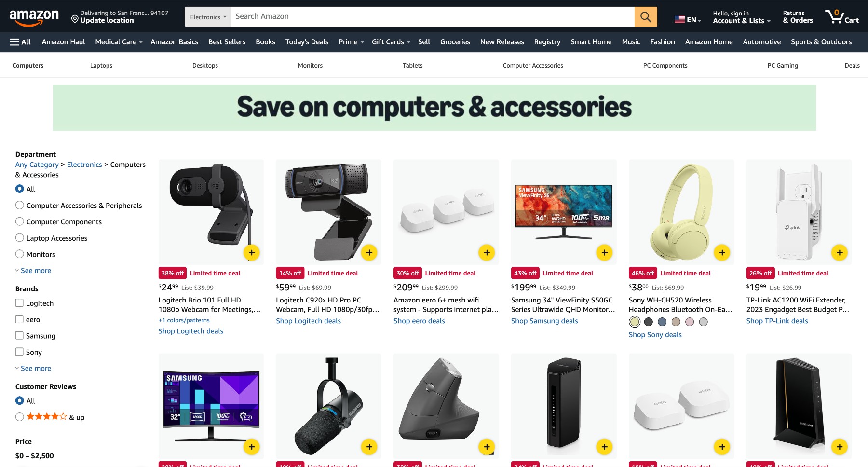Click the Amazon logo
Image resolution: width=868 pixels, height=467 pixels.
coord(34,17)
